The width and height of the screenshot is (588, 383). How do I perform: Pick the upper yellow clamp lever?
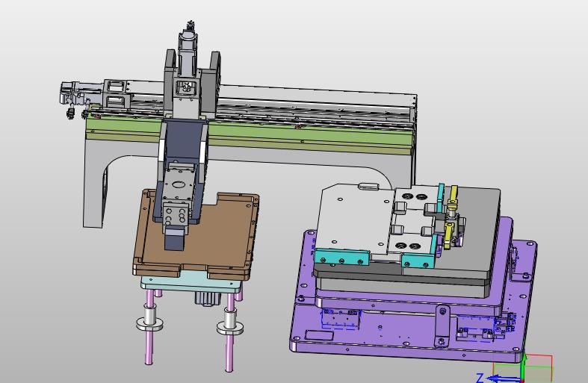pos(452,196)
